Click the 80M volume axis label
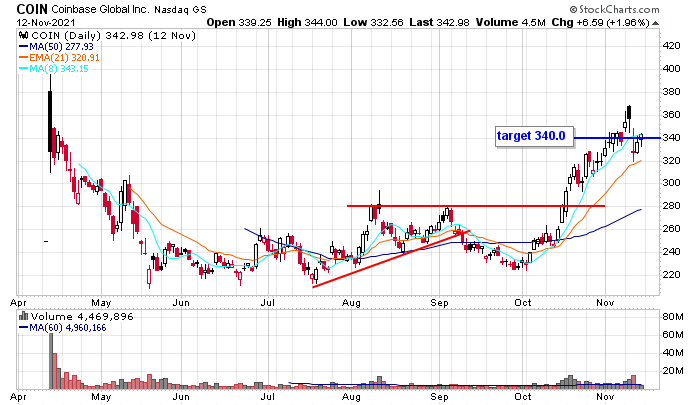The height and width of the screenshot is (405, 700). 673,317
